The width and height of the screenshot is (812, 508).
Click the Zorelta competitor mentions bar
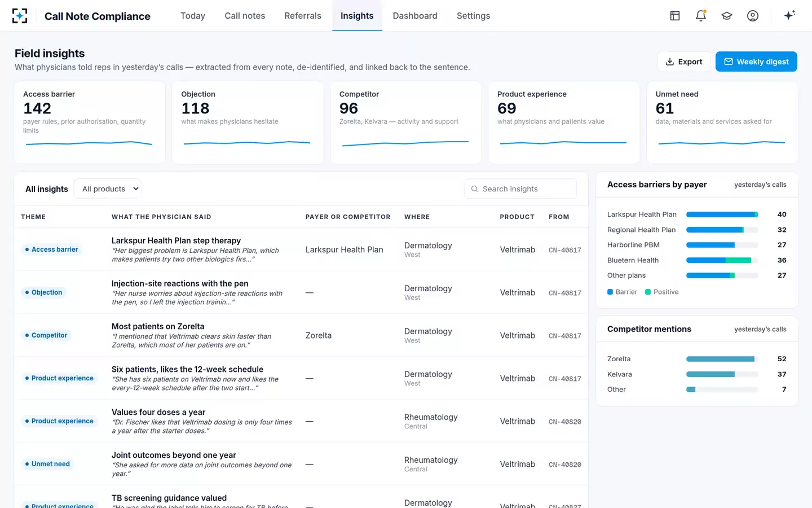point(722,359)
